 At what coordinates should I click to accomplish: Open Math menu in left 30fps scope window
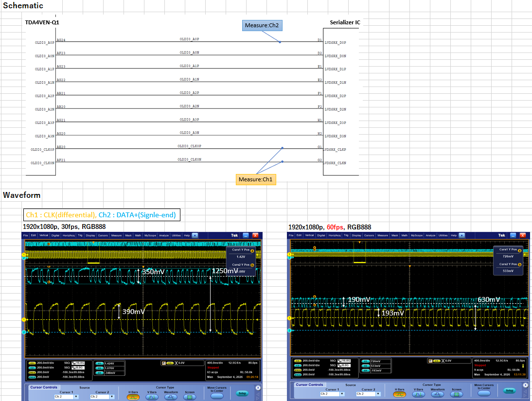pos(138,235)
